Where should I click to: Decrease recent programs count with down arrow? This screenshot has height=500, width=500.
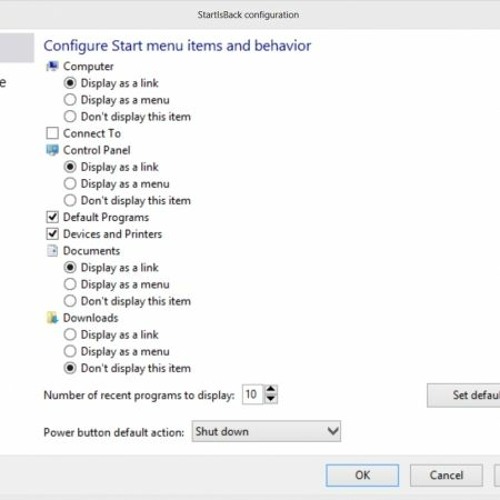tap(271, 399)
